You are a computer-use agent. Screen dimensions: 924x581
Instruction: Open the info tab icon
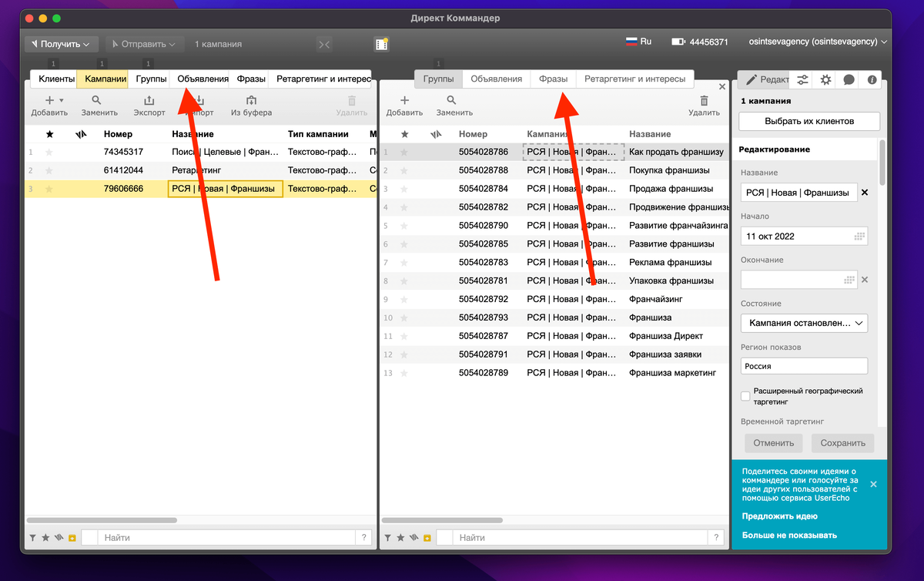(872, 79)
